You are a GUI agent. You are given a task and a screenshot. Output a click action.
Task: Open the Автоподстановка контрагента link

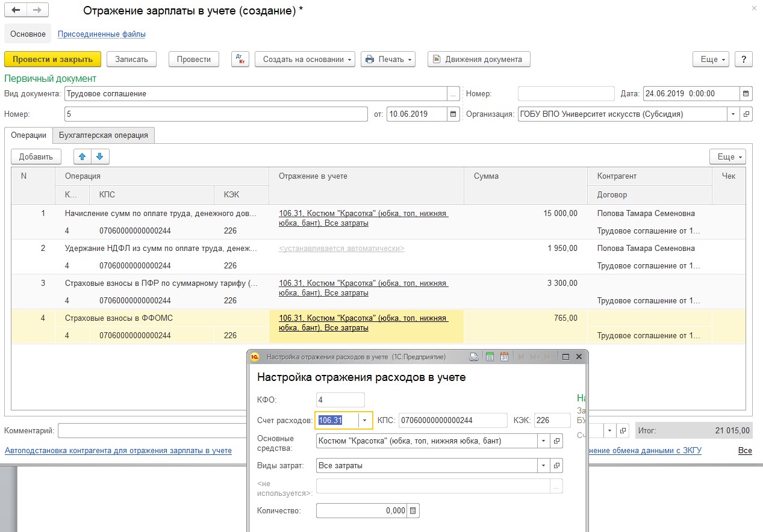pyautogui.click(x=118, y=450)
